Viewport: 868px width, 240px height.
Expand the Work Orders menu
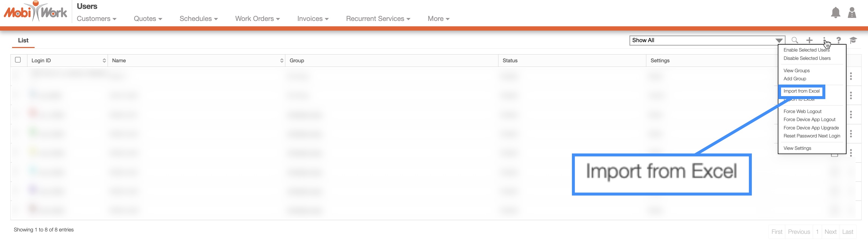coord(257,19)
